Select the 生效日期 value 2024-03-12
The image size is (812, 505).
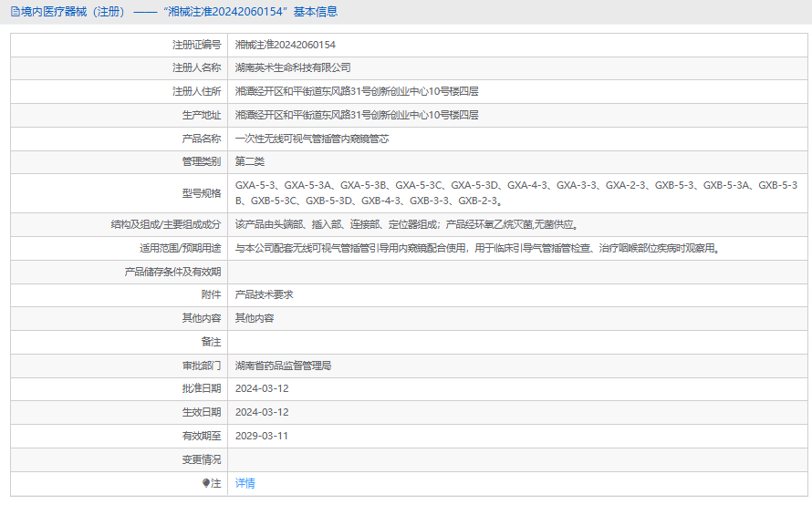[262, 412]
